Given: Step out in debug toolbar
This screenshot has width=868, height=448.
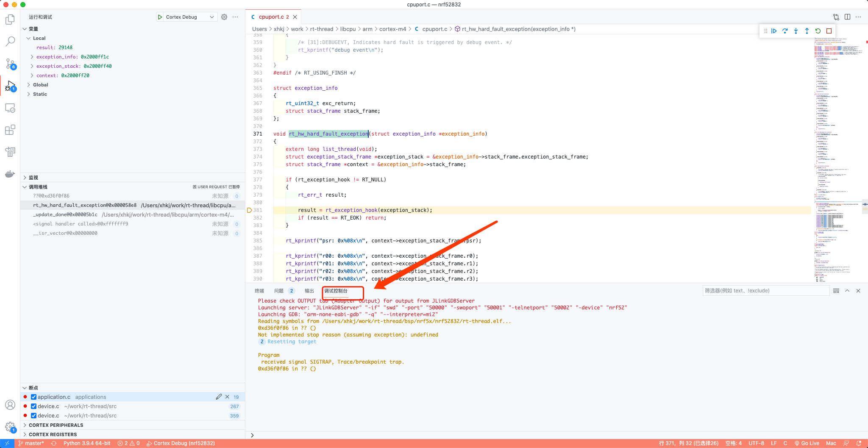Looking at the screenshot, I should click(807, 31).
